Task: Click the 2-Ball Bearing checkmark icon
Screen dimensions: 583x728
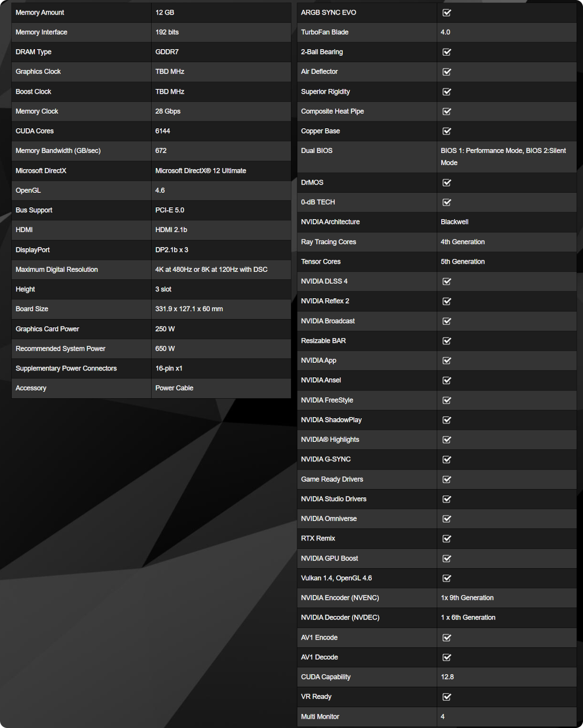Action: (x=446, y=52)
